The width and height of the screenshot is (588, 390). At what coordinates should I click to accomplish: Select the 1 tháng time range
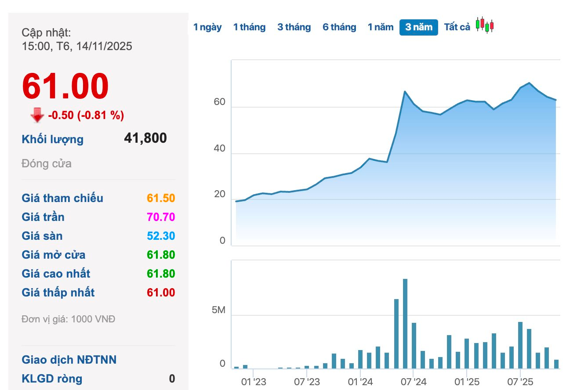click(x=249, y=27)
